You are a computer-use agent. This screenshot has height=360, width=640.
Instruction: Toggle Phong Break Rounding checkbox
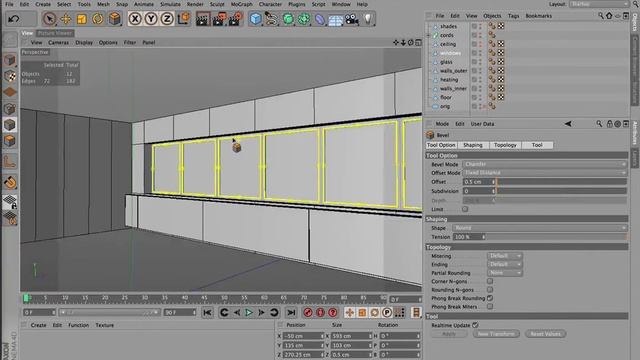tap(490, 298)
